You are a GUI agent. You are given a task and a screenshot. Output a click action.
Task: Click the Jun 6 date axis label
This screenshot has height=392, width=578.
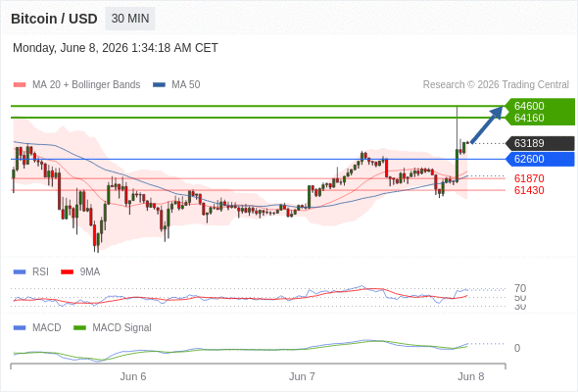click(x=133, y=376)
